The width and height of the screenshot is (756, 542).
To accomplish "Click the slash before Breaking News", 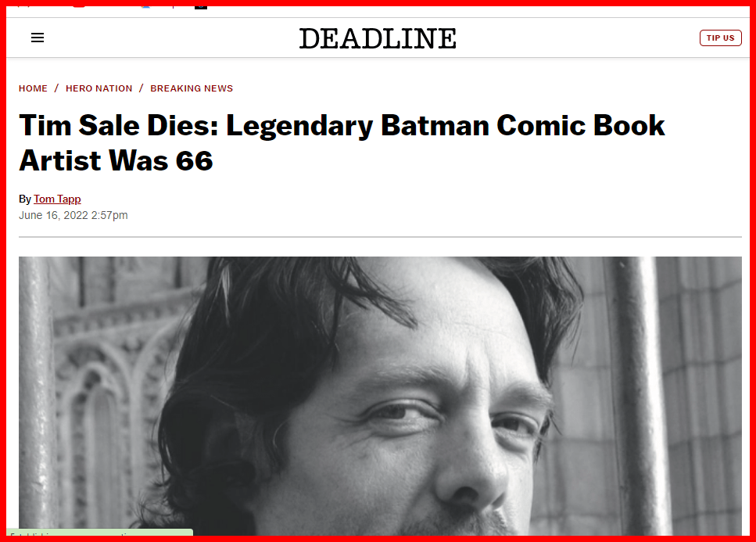I will click(x=142, y=88).
